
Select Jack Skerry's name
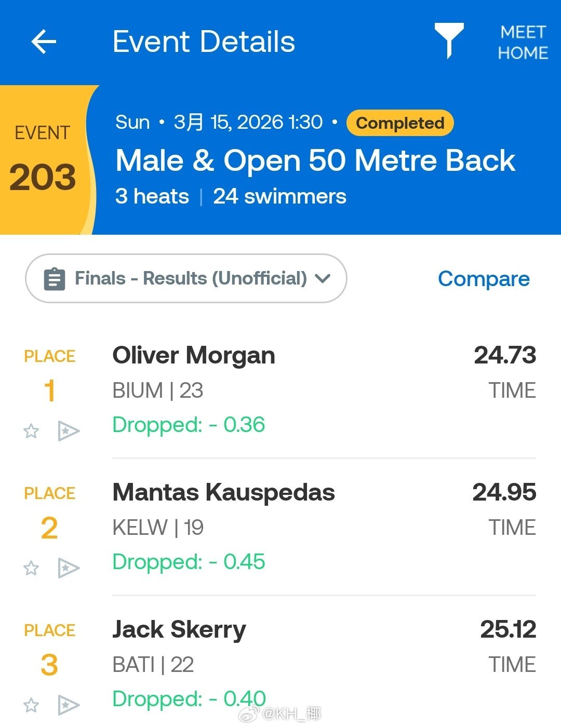tap(179, 629)
